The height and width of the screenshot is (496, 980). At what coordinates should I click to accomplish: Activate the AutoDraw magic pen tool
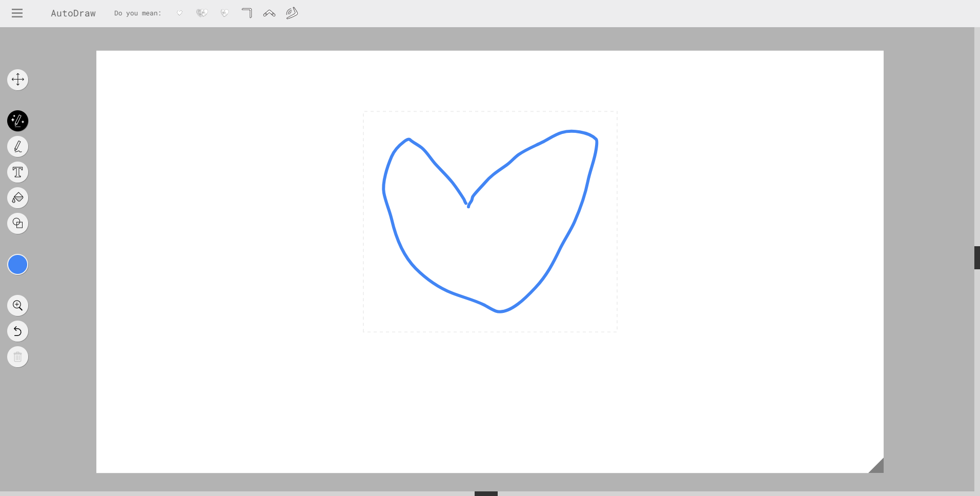(x=17, y=121)
